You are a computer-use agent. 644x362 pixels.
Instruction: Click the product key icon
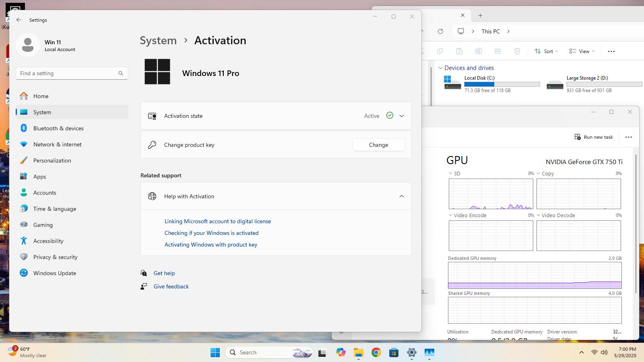(152, 145)
